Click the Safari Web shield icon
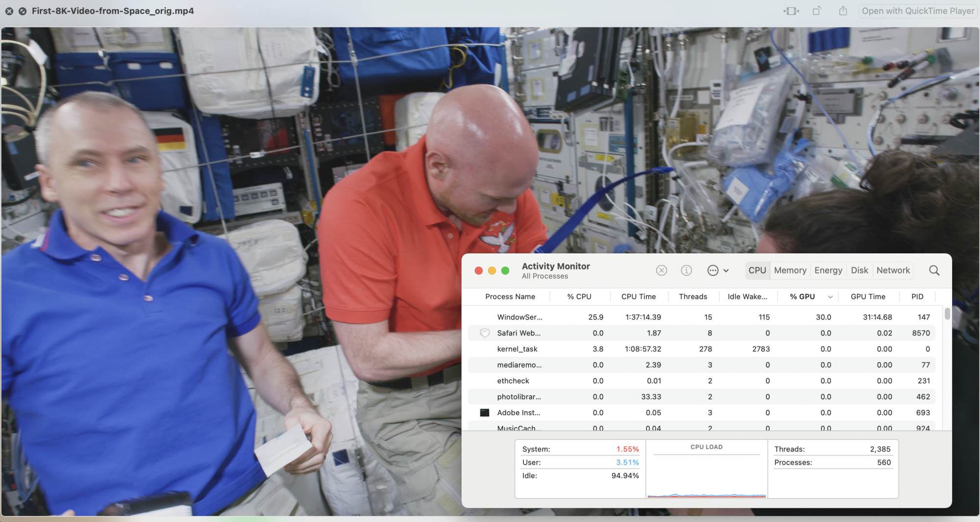Viewport: 980px width, 522px height. pyautogui.click(x=485, y=333)
